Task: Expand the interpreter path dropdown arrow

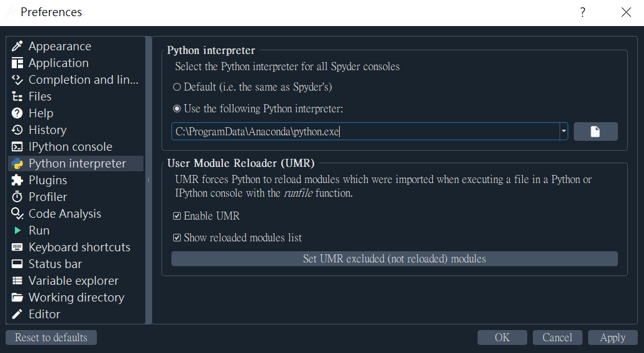Action: point(563,132)
